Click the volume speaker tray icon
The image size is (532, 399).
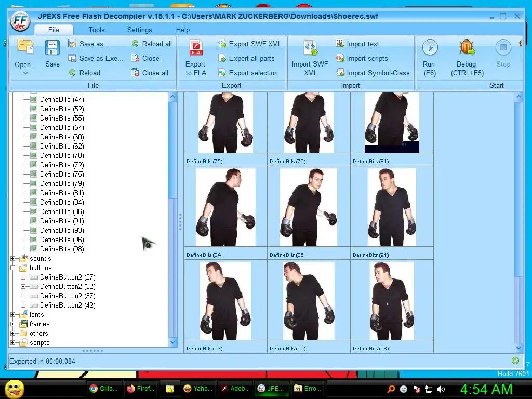pyautogui.click(x=441, y=389)
